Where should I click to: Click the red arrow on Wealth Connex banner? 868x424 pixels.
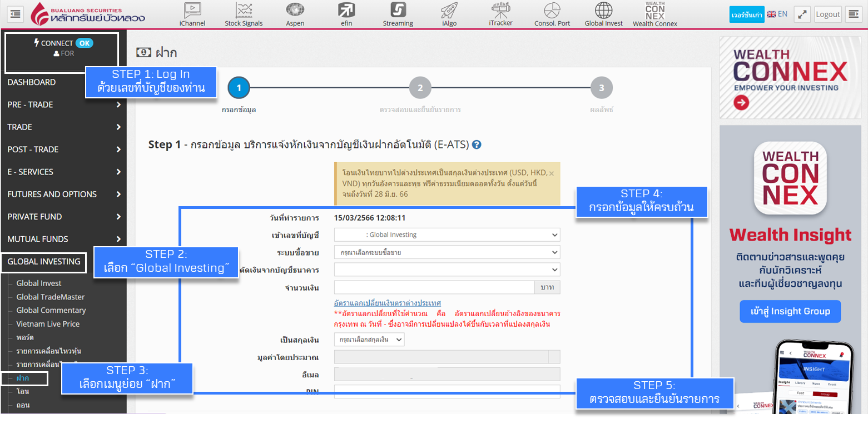pyautogui.click(x=741, y=102)
